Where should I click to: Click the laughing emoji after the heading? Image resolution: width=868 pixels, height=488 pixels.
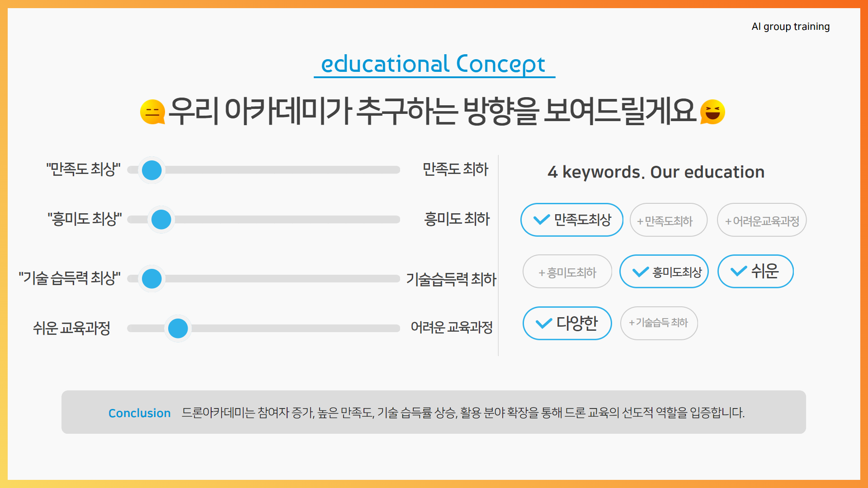point(712,112)
